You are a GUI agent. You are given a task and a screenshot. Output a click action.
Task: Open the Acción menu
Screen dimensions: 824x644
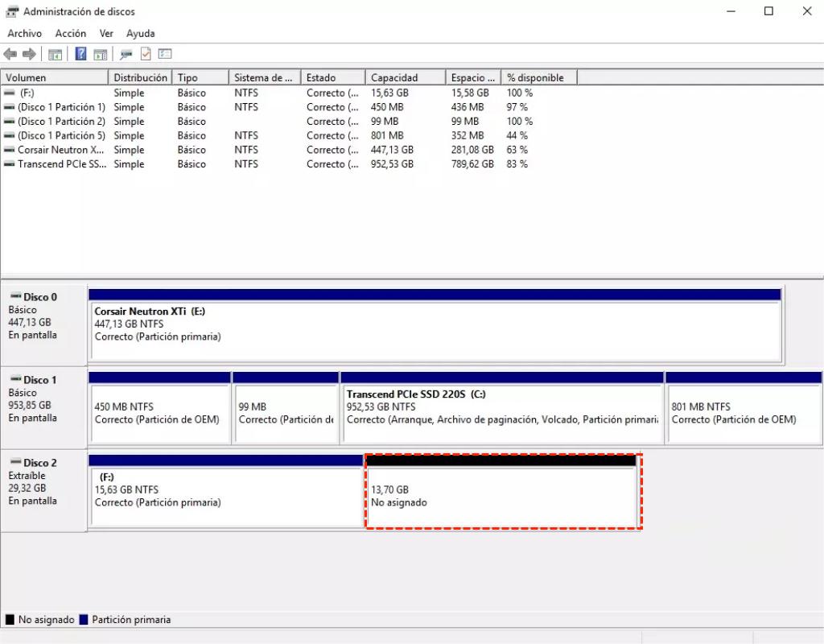point(71,33)
